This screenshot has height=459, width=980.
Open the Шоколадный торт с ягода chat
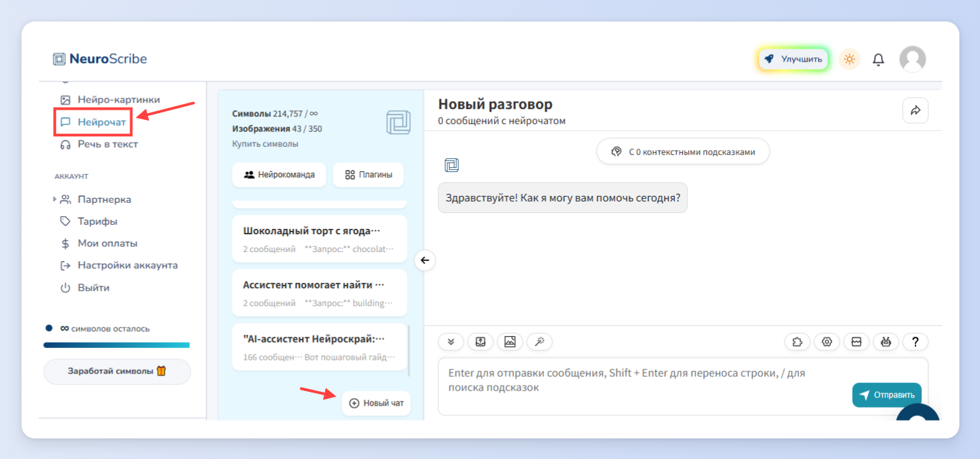tap(320, 238)
